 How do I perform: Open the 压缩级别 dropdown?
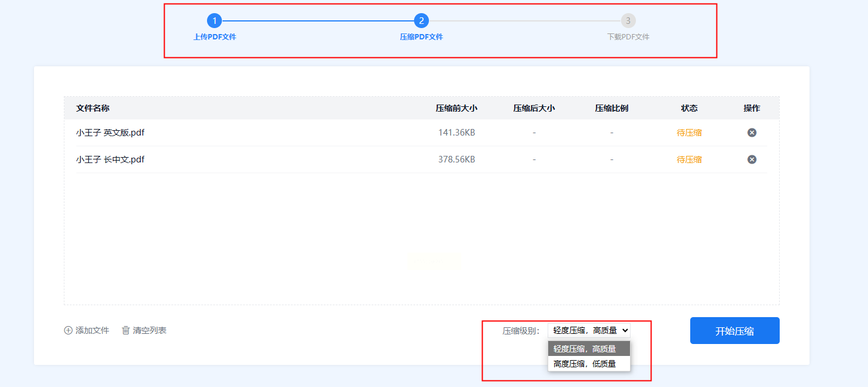(x=589, y=330)
